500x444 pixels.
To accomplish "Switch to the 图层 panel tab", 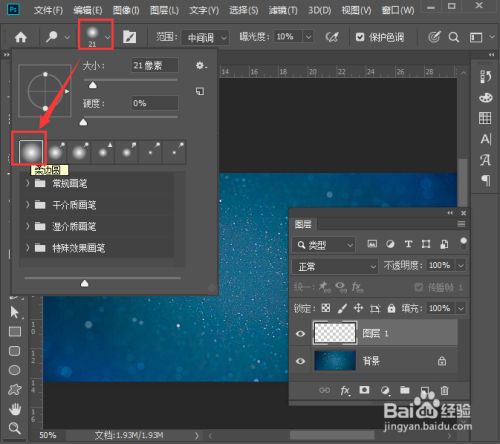I will click(303, 224).
